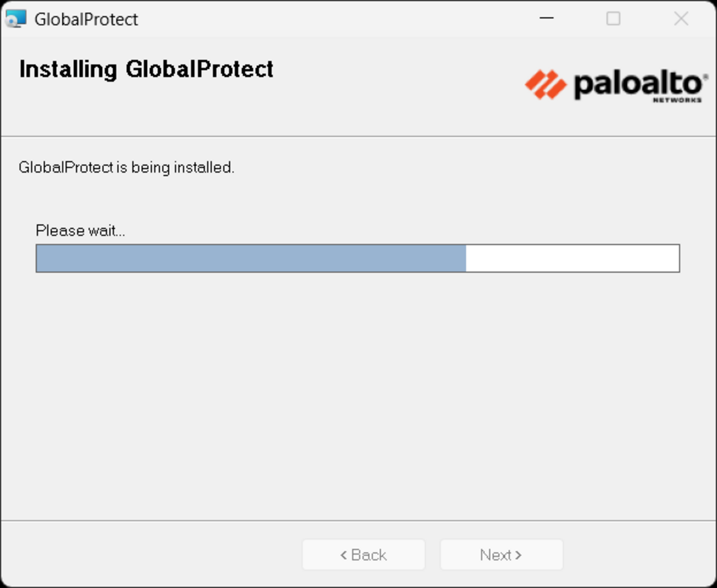Click the right chevron on Next button

pyautogui.click(x=518, y=555)
